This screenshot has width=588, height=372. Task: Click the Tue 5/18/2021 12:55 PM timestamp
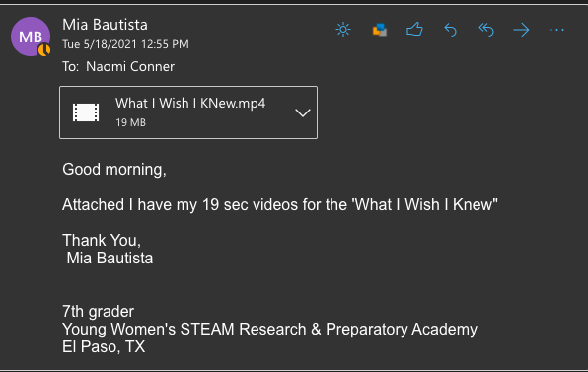point(125,44)
